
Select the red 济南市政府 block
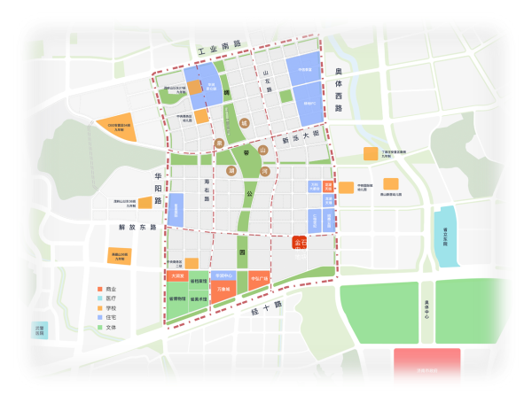point(427,368)
